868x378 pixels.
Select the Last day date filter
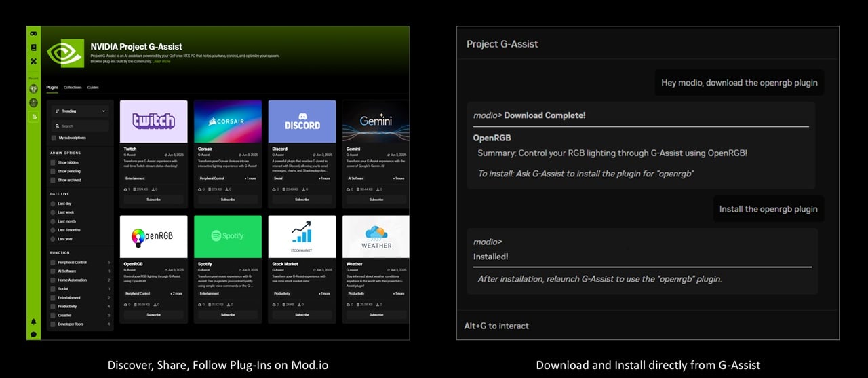[53, 204]
